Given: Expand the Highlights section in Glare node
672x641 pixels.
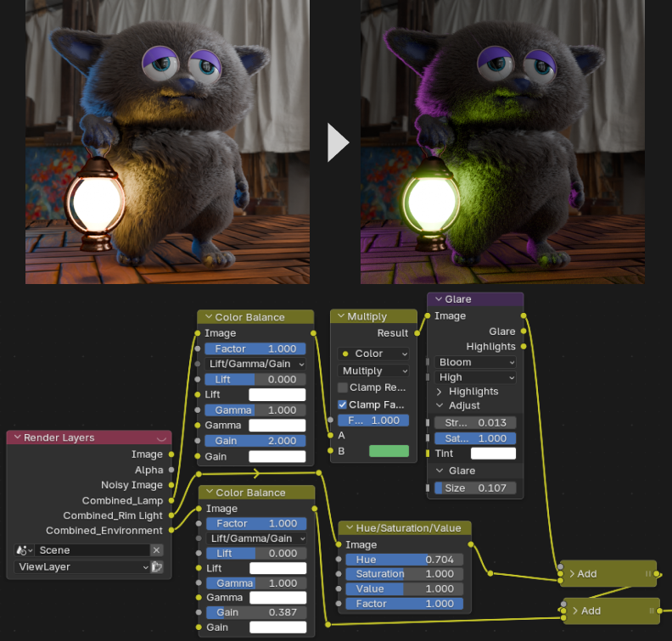Looking at the screenshot, I should pos(440,392).
